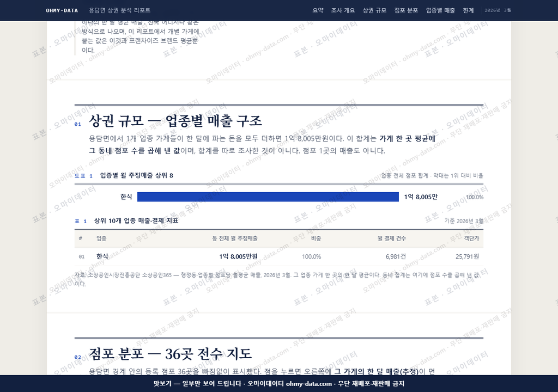The width and height of the screenshot is (558, 392).
Task: Click the 상위 10개 업종 매출·결제 지표 table title
Action: [x=136, y=221]
